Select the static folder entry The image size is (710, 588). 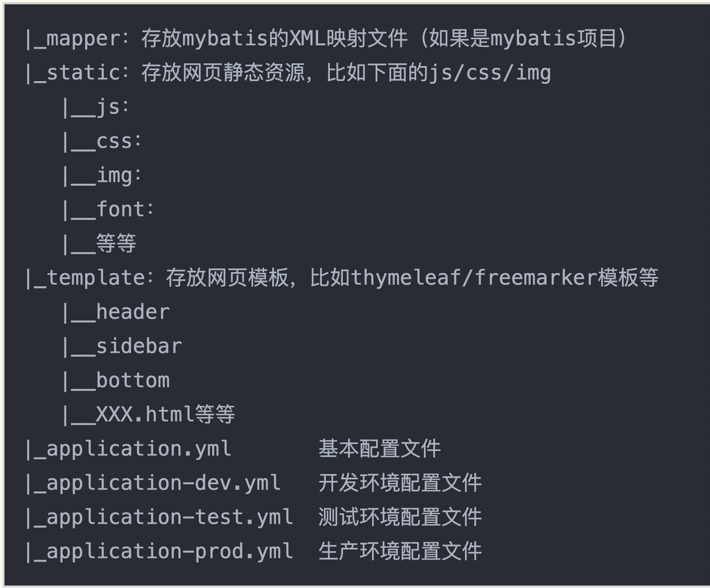(x=288, y=73)
